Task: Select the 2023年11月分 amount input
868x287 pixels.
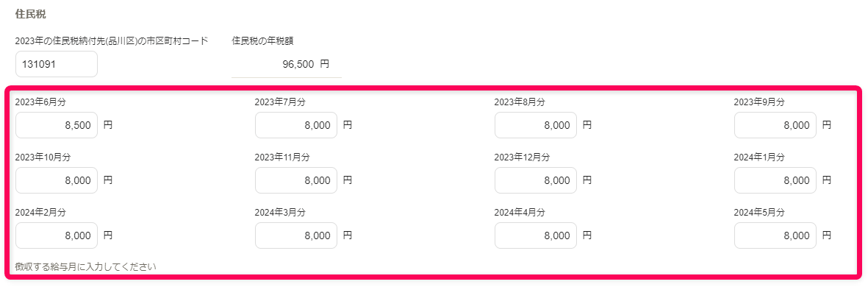Action: point(296,180)
